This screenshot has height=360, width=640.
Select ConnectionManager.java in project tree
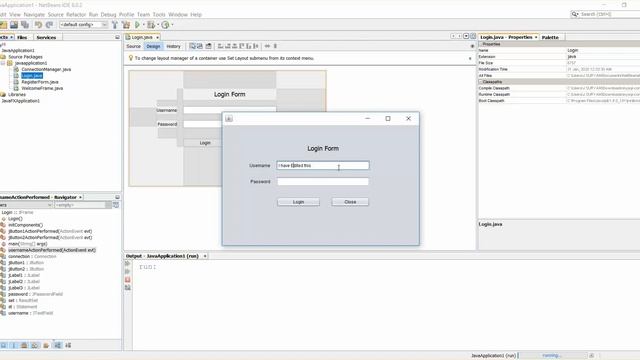pyautogui.click(x=46, y=69)
